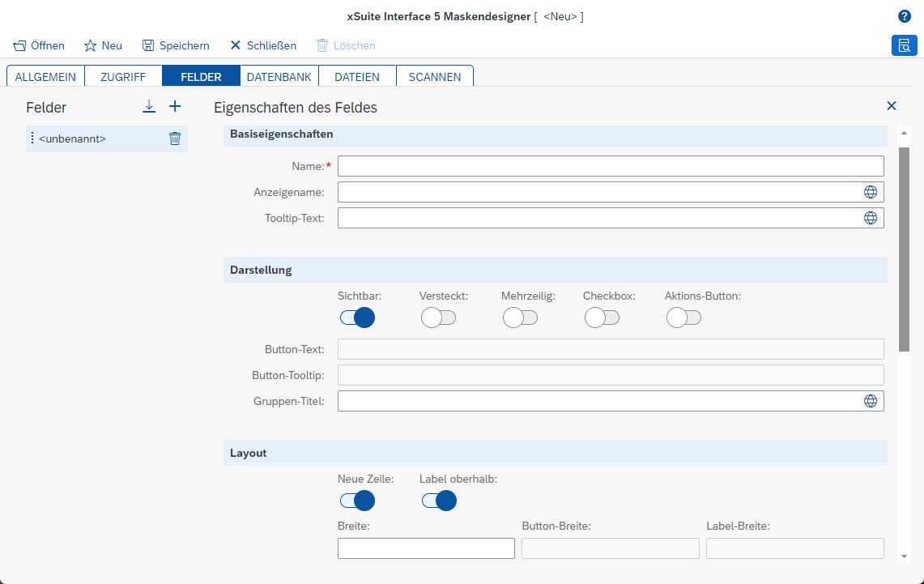The height and width of the screenshot is (584, 924).
Task: Click inside the Name input field
Action: click(611, 166)
